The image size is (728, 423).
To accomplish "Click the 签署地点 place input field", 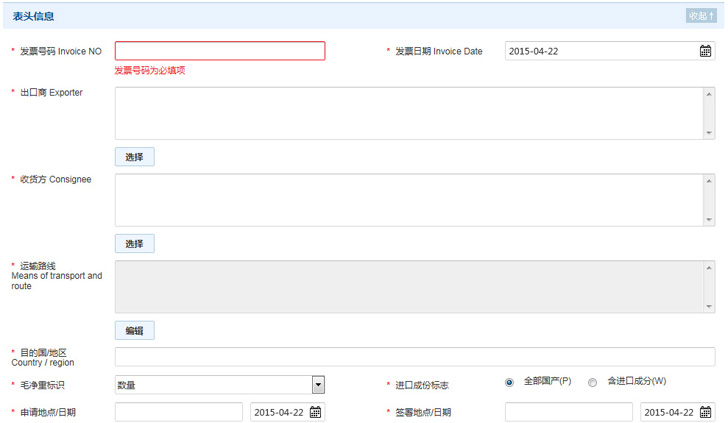I will pyautogui.click(x=568, y=412).
